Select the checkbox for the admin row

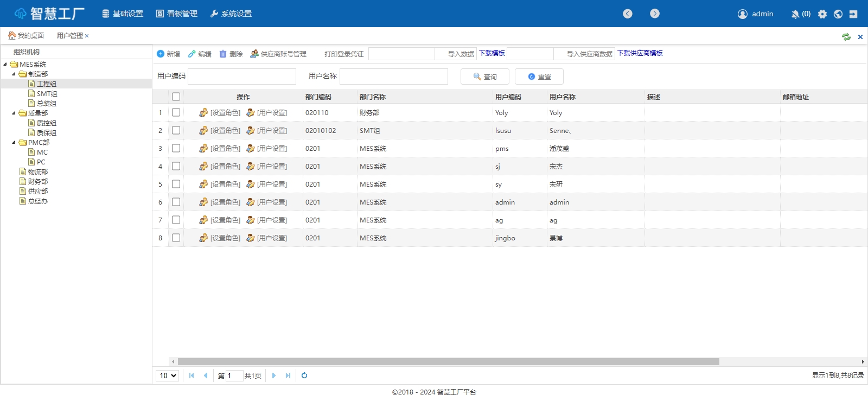176,202
